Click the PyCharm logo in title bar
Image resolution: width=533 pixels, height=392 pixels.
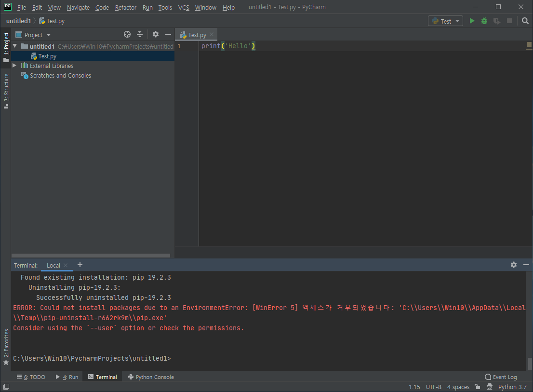pyautogui.click(x=8, y=7)
